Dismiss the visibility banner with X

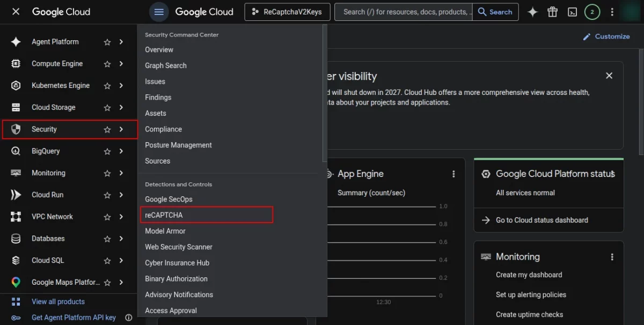[x=609, y=76]
